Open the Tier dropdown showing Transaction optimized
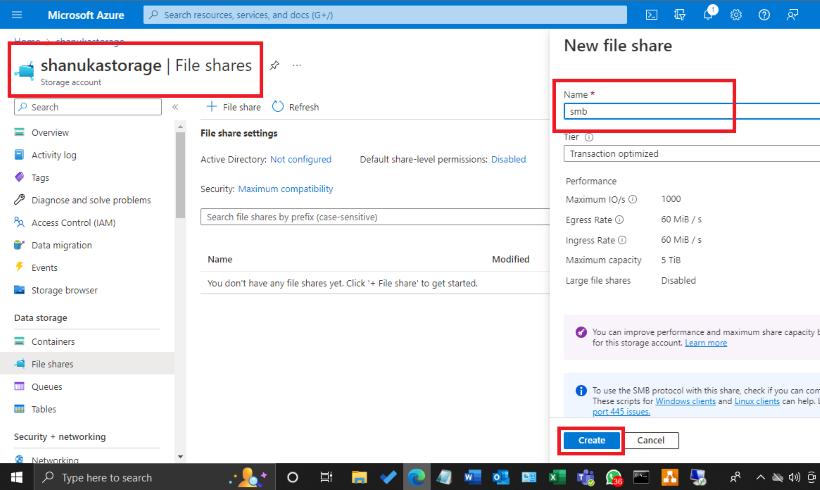Image resolution: width=820 pixels, height=490 pixels. [692, 154]
